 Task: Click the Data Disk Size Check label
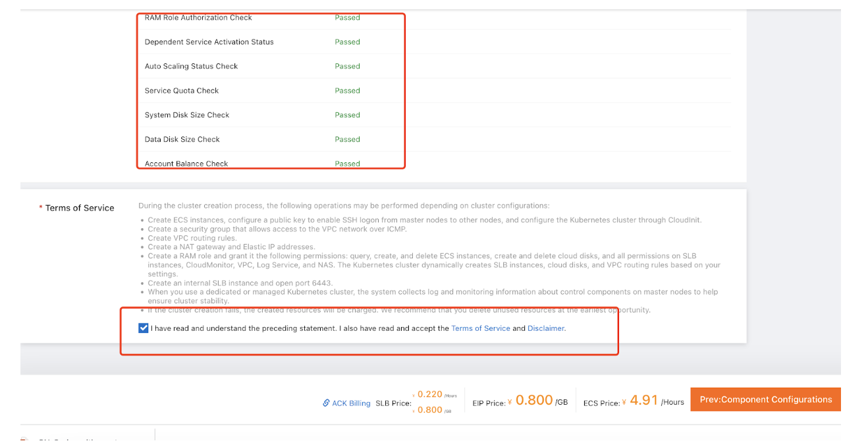(x=182, y=140)
